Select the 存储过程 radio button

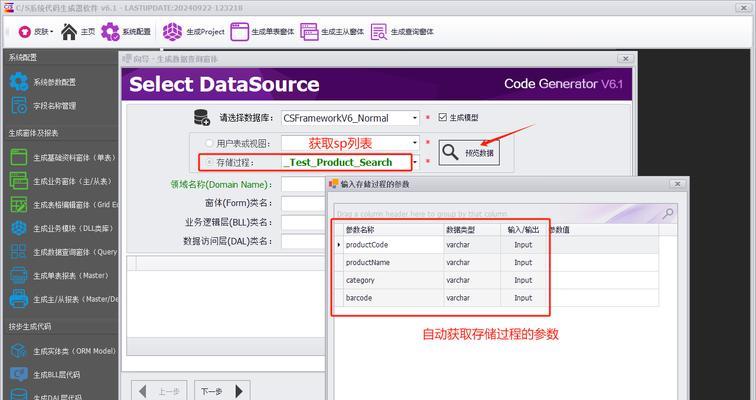[x=209, y=163]
